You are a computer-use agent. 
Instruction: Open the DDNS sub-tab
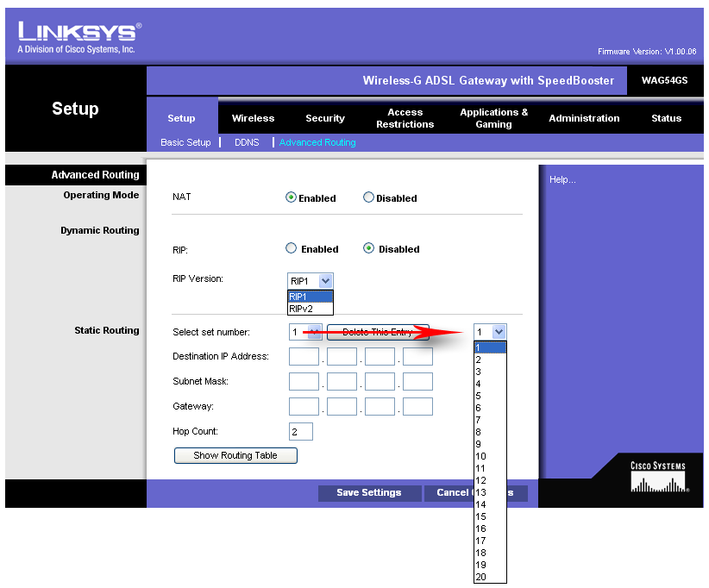pos(247,142)
